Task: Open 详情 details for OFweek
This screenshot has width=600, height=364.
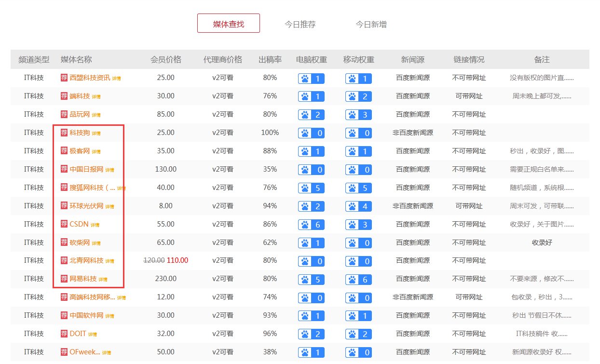Action: pos(106,352)
